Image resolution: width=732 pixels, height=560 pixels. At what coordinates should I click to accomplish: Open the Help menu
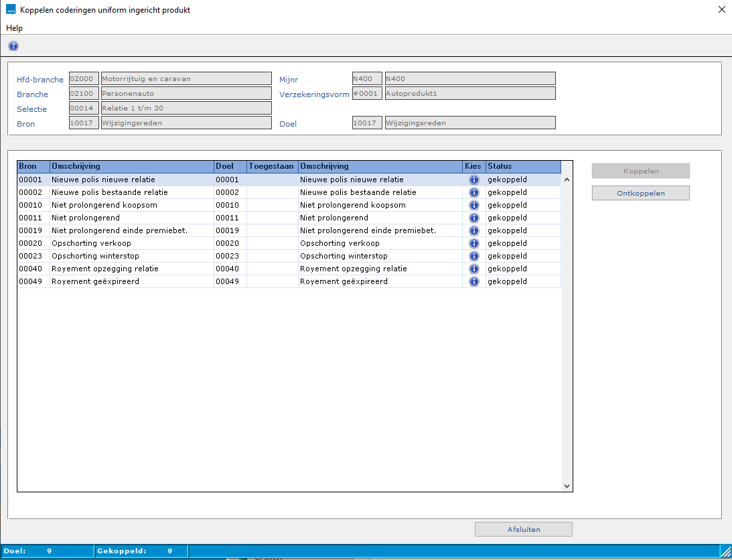15,28
